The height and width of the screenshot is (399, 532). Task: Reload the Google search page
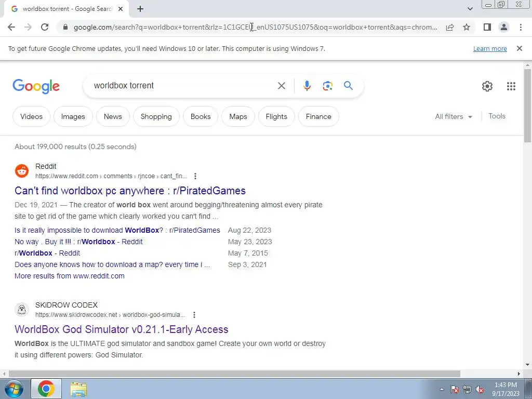point(45,27)
